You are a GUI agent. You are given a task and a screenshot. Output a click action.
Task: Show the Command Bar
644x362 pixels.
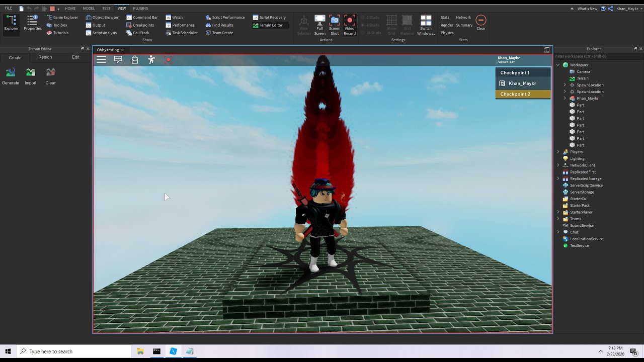142,18
